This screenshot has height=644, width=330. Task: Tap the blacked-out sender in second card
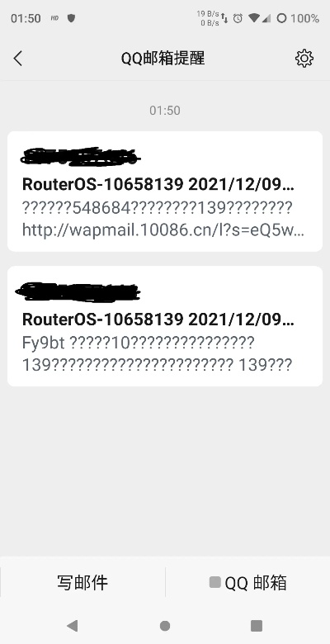pos(78,291)
